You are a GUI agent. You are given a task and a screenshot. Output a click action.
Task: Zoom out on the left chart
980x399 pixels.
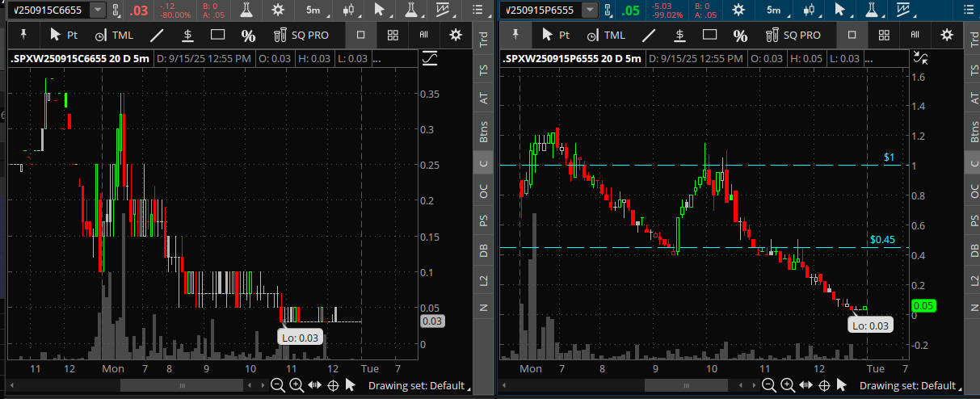[277, 385]
